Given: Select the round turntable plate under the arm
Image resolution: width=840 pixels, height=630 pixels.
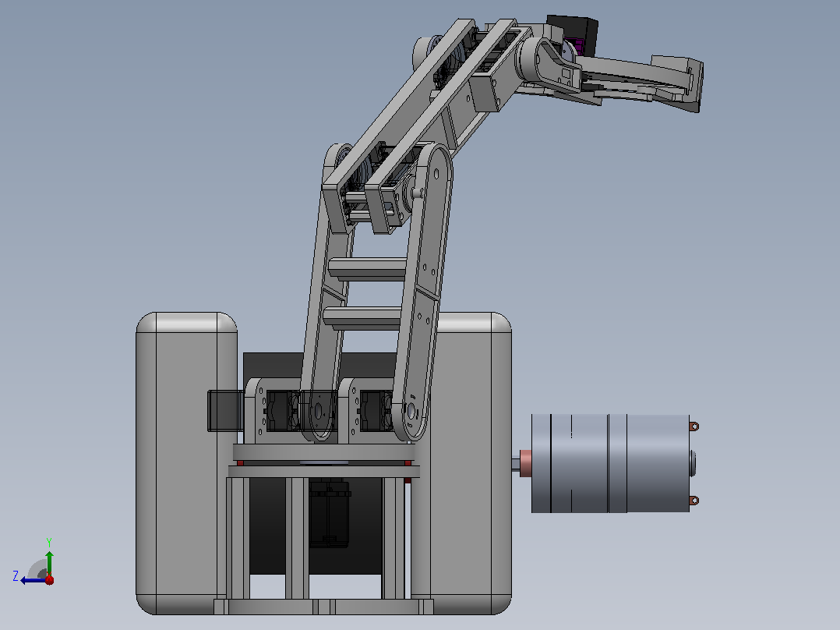Looking at the screenshot, I should pos(323,452).
